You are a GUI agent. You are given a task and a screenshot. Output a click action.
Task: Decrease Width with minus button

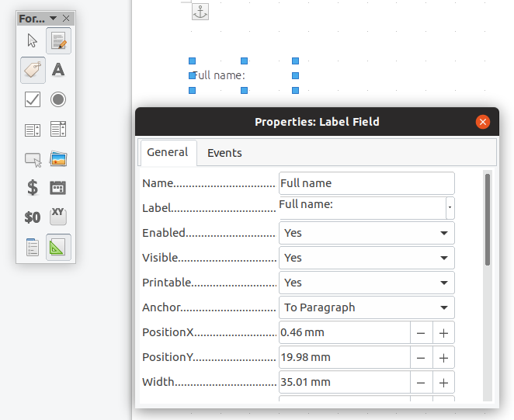coord(422,383)
